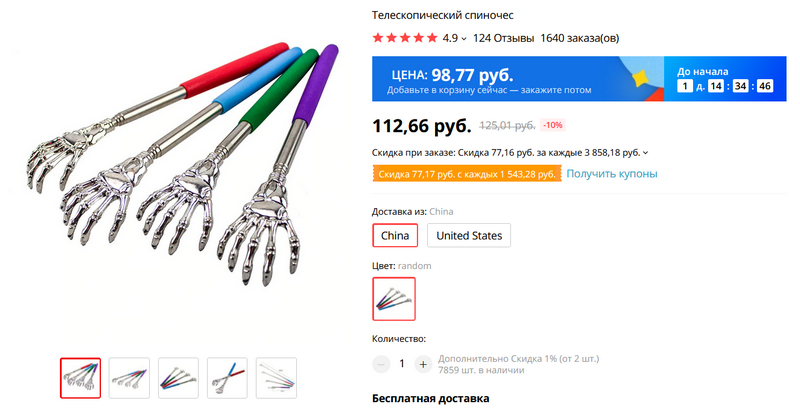Select the third product thumbnail
This screenshot has height=409, width=800.
(179, 378)
